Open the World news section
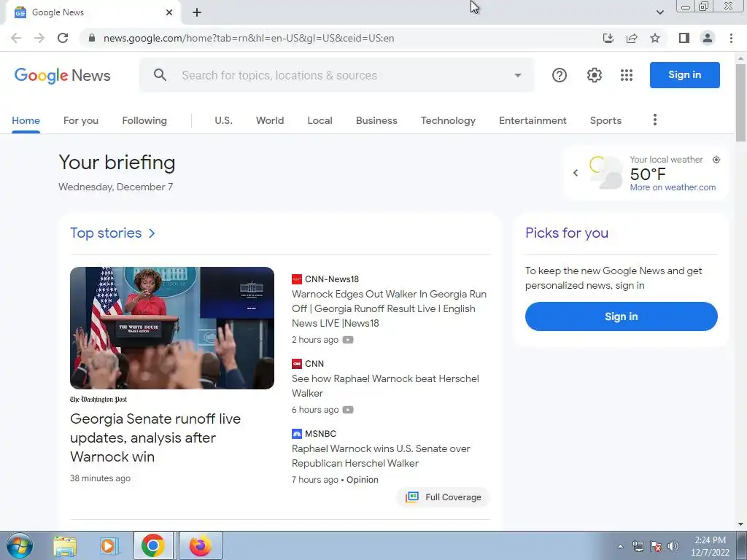The image size is (747, 560). [270, 120]
